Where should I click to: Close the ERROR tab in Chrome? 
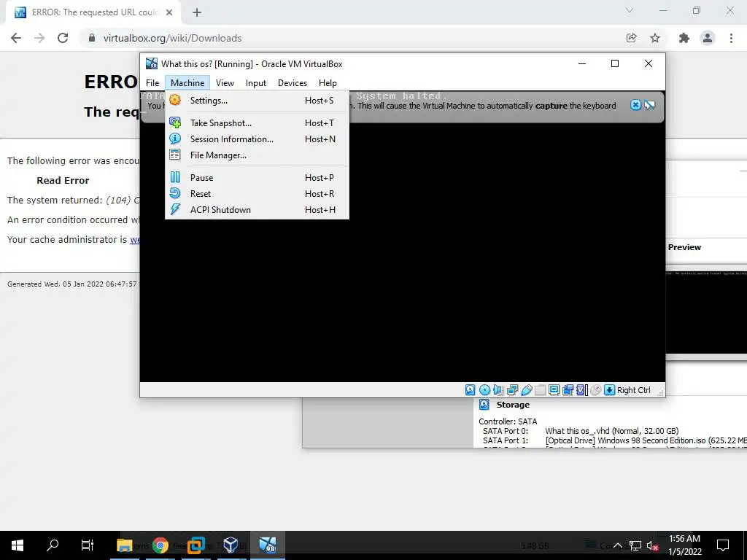169,12
